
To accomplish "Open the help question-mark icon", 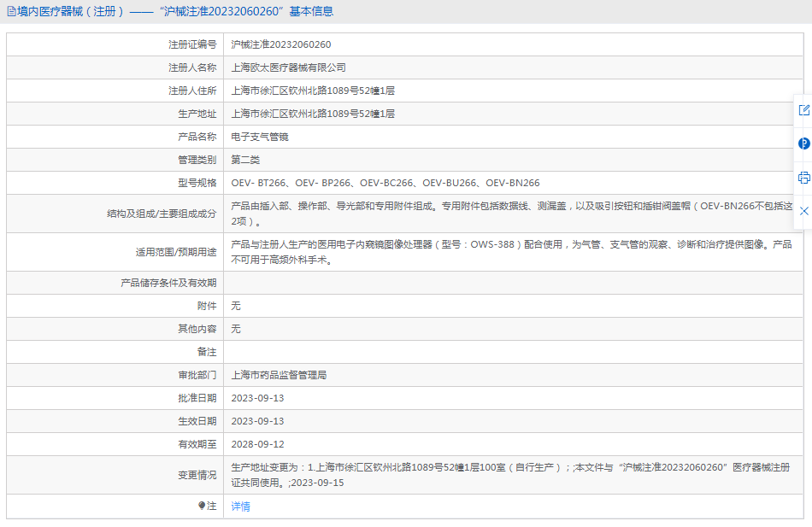I will click(803, 143).
